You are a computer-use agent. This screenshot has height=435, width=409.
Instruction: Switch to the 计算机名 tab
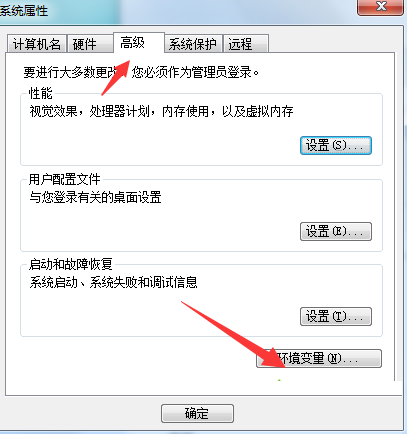click(36, 44)
